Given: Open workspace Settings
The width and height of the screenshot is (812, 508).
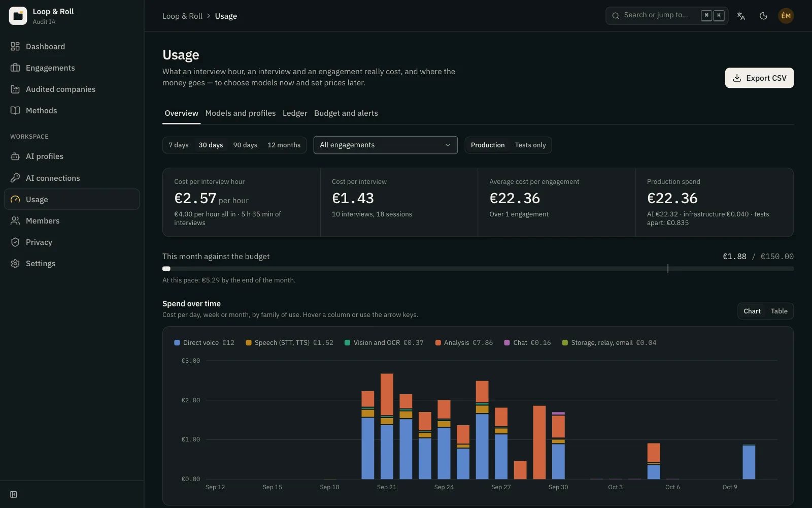Looking at the screenshot, I should (72, 264).
